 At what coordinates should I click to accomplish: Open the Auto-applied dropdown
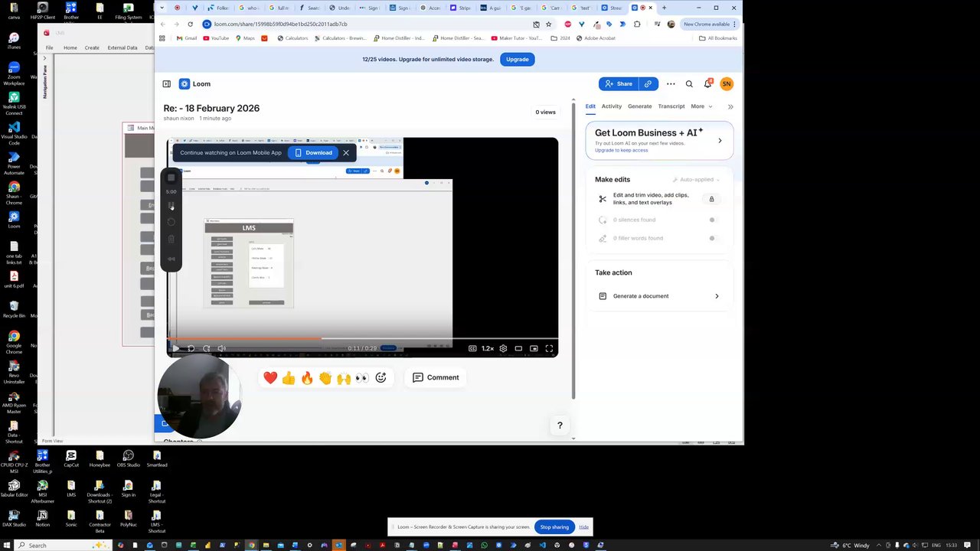(697, 180)
